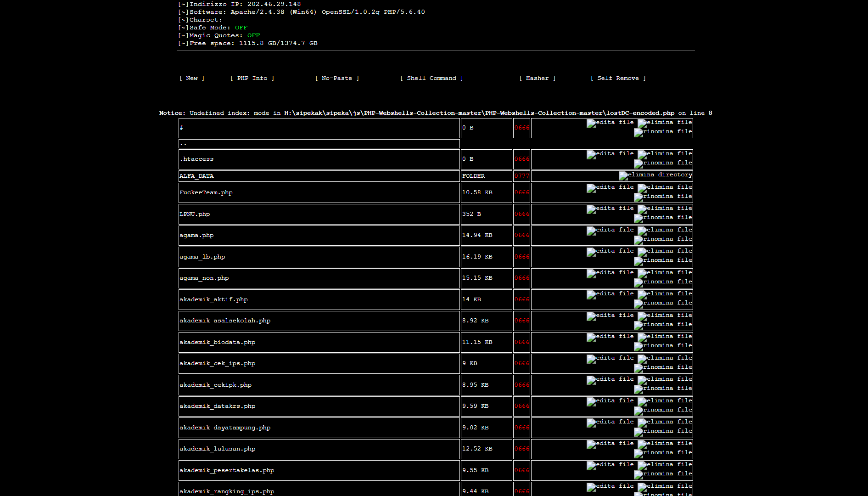Open agama_non.php file

204,278
